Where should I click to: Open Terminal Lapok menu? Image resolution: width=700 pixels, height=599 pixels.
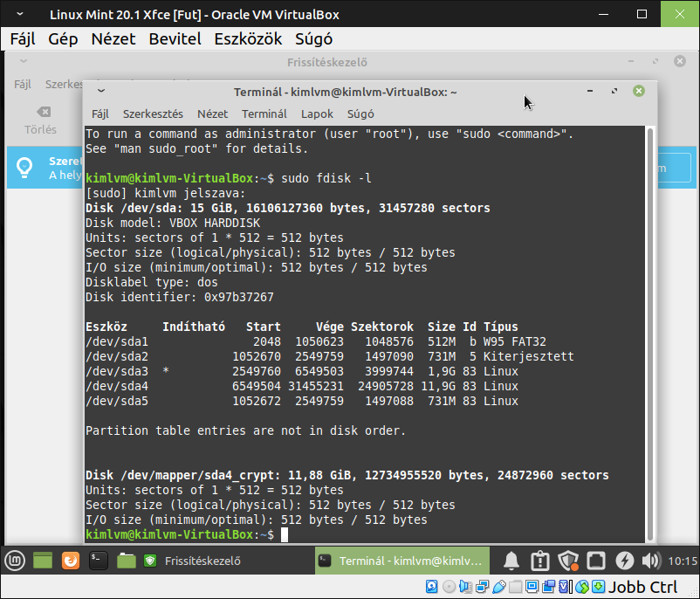[317, 114]
